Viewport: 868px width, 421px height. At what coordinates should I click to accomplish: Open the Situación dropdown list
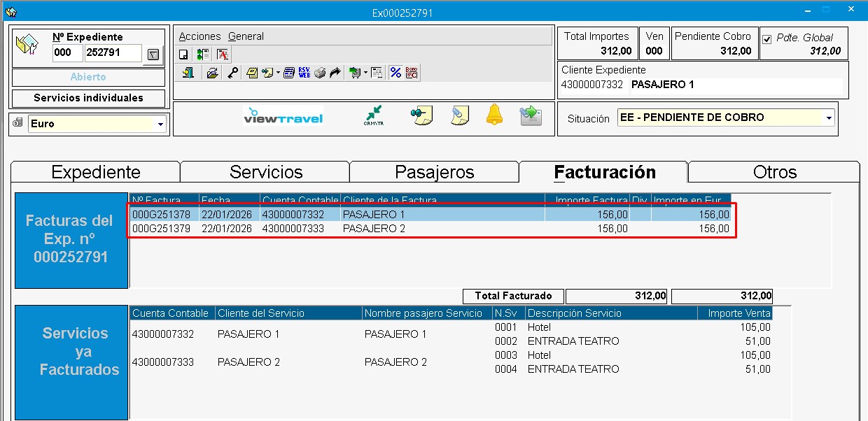click(829, 118)
